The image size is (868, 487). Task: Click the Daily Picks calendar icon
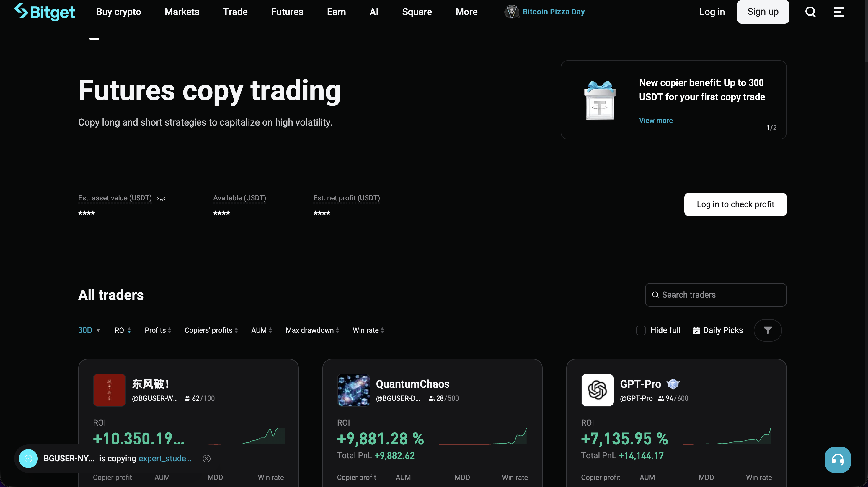pos(696,330)
